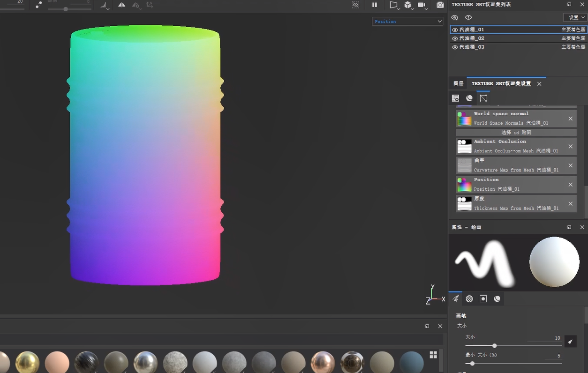
Task: Click the 选择 id 贴图 button
Action: [x=516, y=133]
